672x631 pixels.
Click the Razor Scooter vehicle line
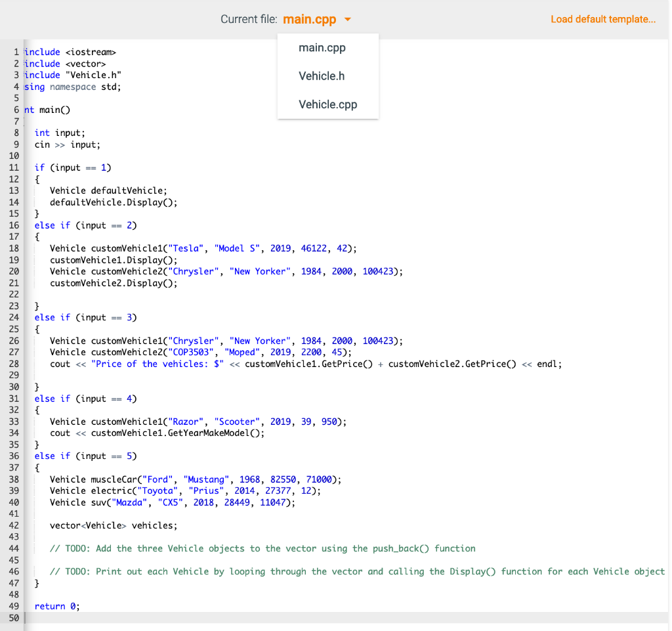point(198,422)
